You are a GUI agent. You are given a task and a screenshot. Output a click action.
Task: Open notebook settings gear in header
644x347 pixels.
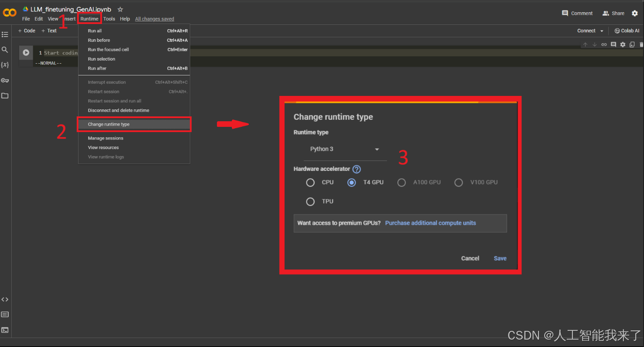click(635, 13)
